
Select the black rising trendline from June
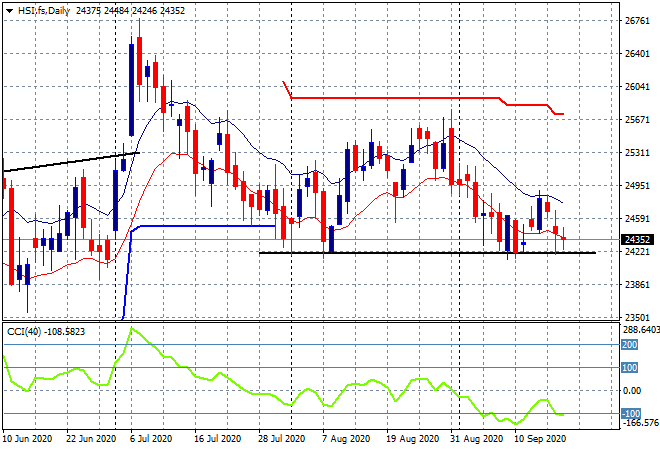tap(72, 162)
